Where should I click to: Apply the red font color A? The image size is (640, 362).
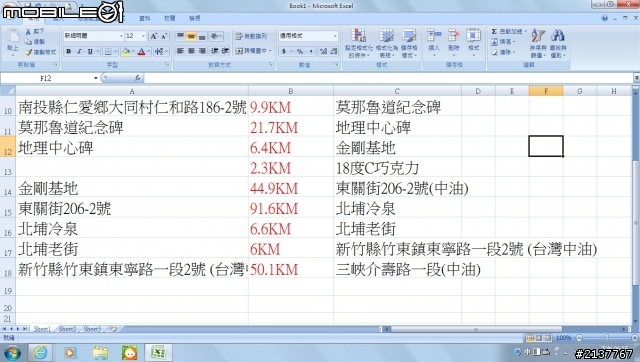pos(141,51)
